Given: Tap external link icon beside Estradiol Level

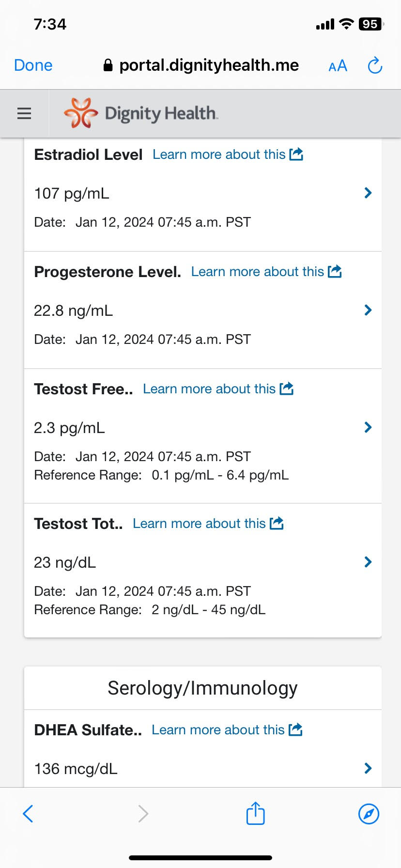Looking at the screenshot, I should 296,155.
